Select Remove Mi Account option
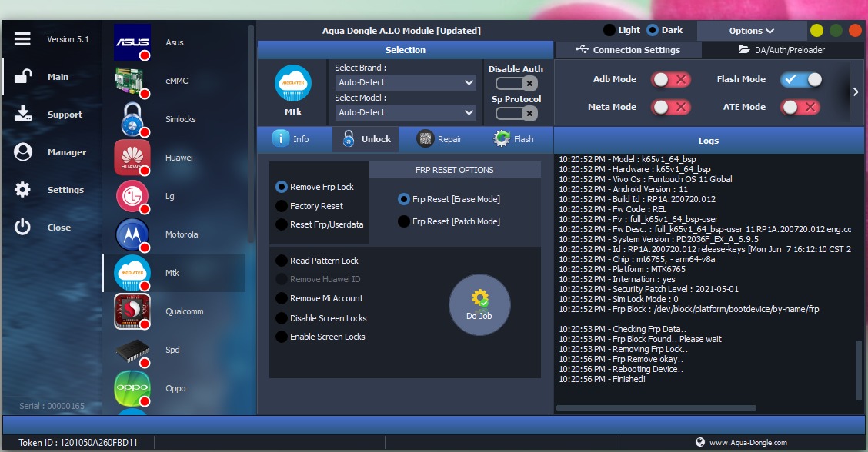The height and width of the screenshot is (452, 868). 319,298
